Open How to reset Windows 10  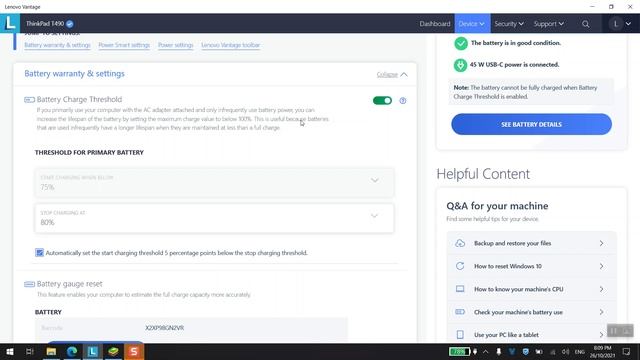[x=531, y=266]
